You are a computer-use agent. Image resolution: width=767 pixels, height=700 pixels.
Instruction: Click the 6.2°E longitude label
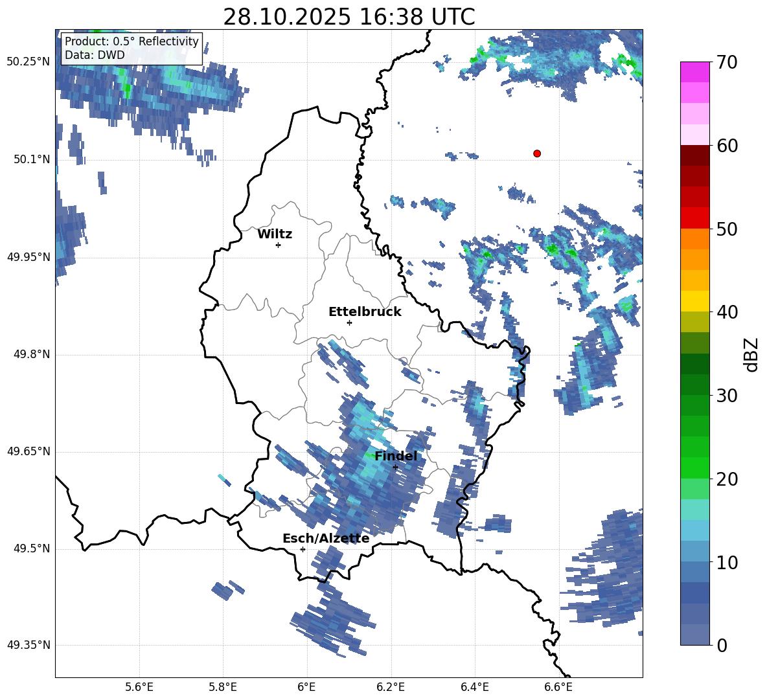point(391,687)
